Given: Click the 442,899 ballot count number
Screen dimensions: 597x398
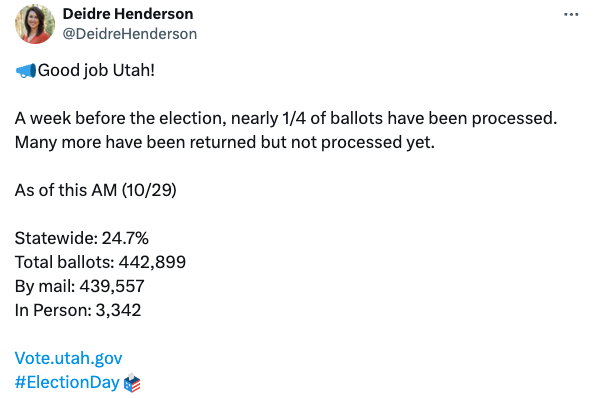Looking at the screenshot, I should pos(152,262).
